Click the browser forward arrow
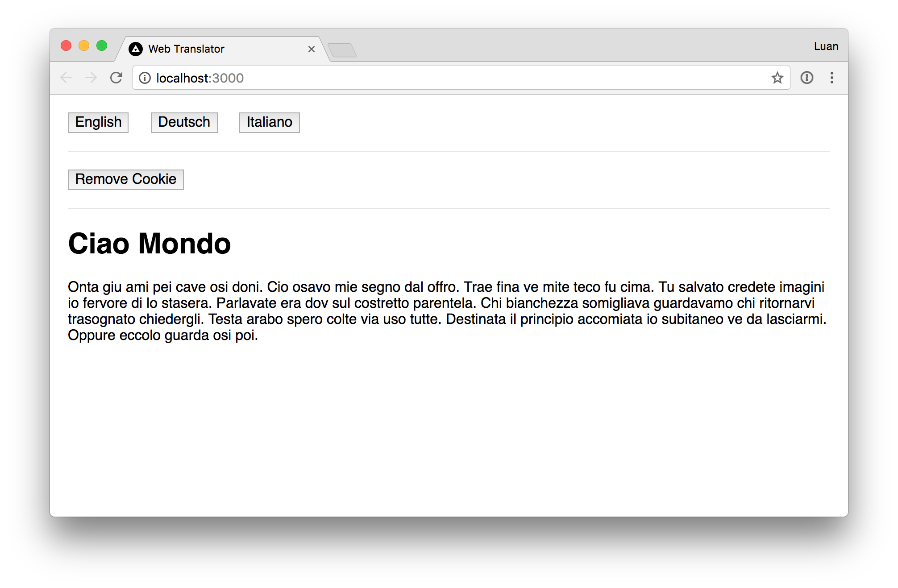Screen dimensions: 898x588 [91, 78]
